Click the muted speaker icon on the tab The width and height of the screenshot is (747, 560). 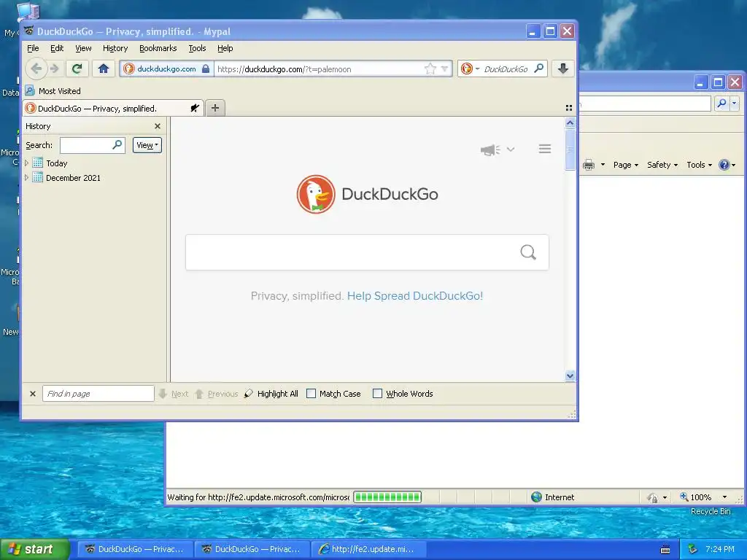[x=194, y=108]
